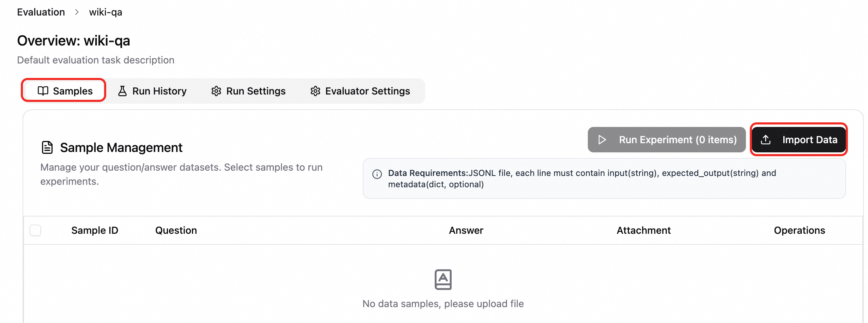Screen dimensions: 868x323
Task: Click the Sample ID column header
Action: point(95,230)
